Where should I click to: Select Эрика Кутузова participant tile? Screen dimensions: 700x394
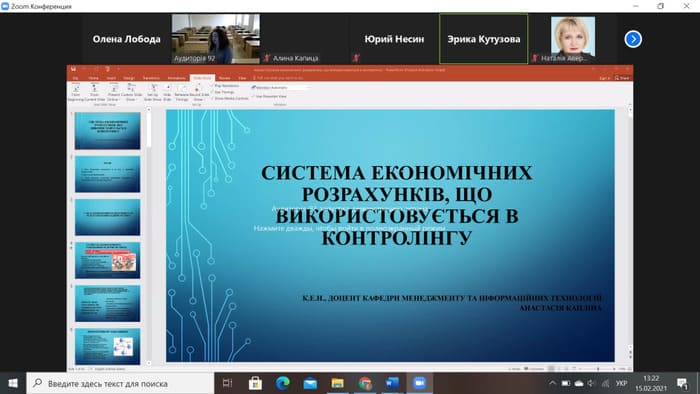coord(483,39)
